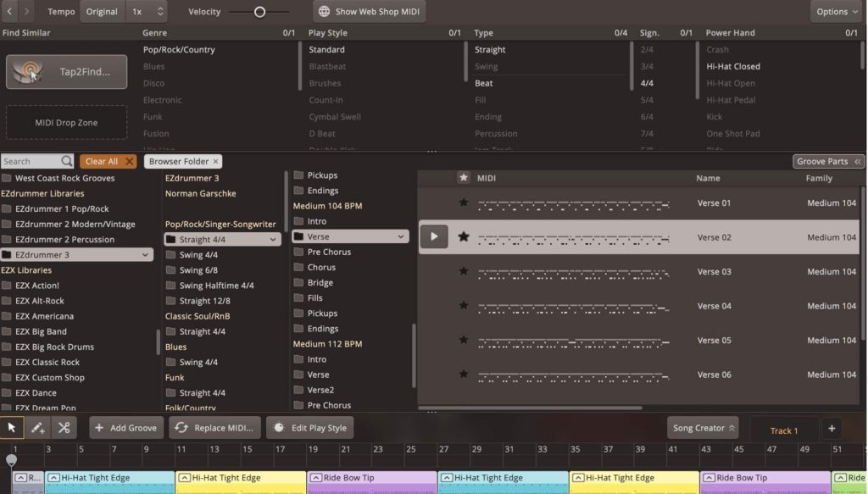Click the Add Groove button
The width and height of the screenshot is (868, 494).
(x=125, y=428)
